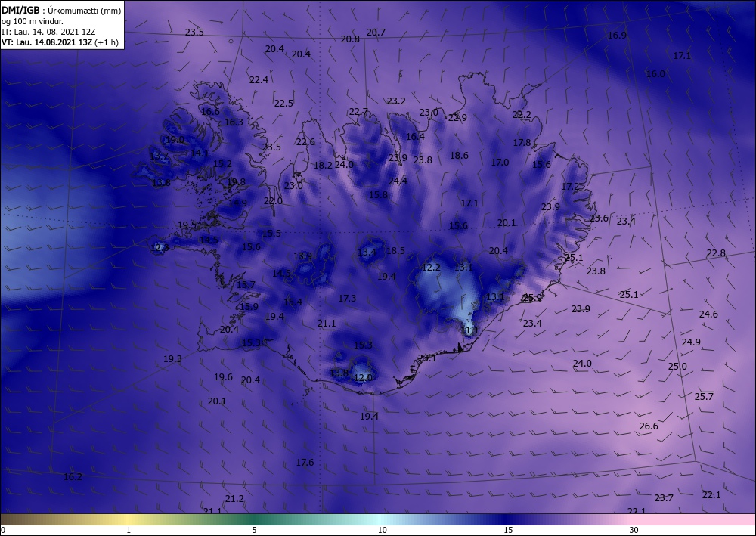Click the color scale label '5'
The width and height of the screenshot is (756, 536).
coord(254,530)
